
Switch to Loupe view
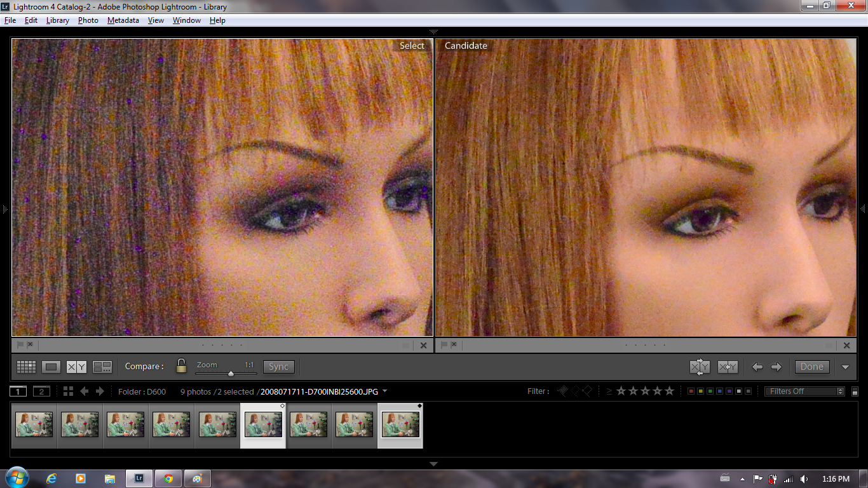51,367
